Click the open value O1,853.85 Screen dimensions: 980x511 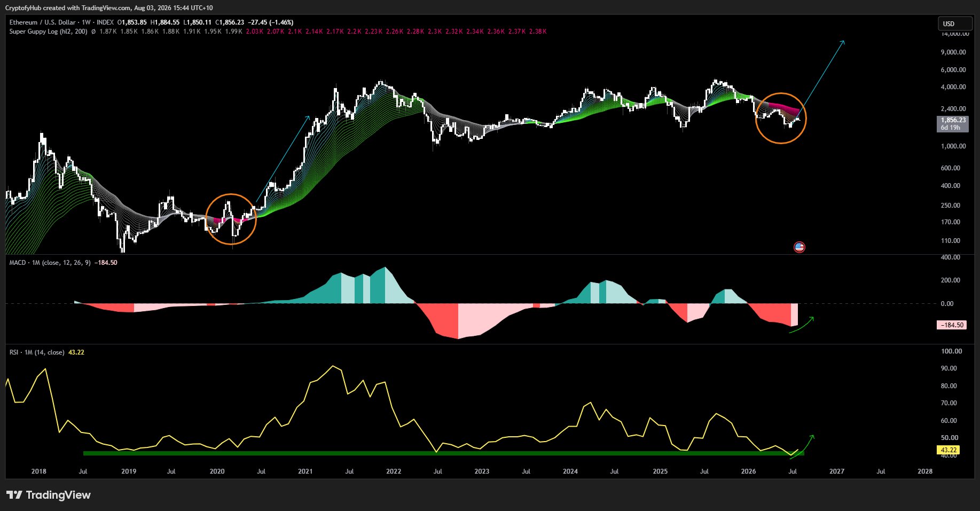point(132,22)
